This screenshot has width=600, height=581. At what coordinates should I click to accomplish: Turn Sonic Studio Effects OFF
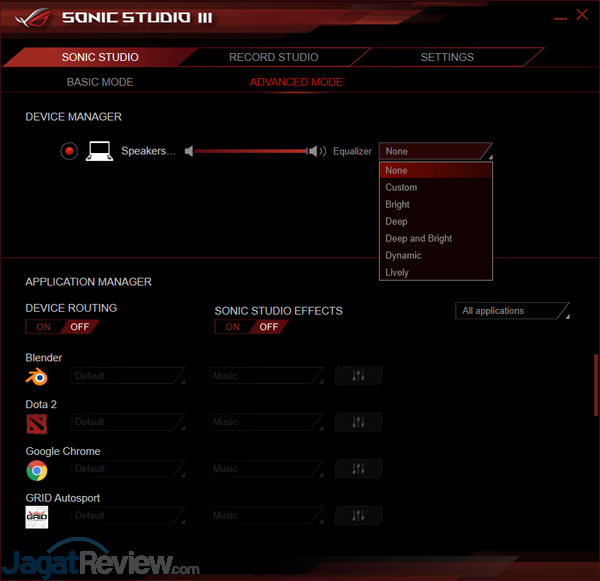point(269,327)
